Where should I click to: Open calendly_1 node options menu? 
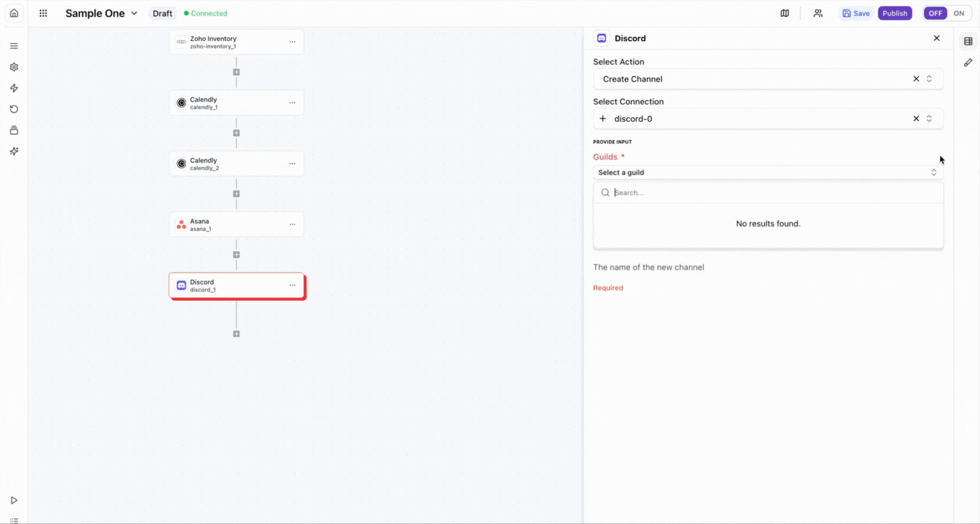[x=292, y=103]
